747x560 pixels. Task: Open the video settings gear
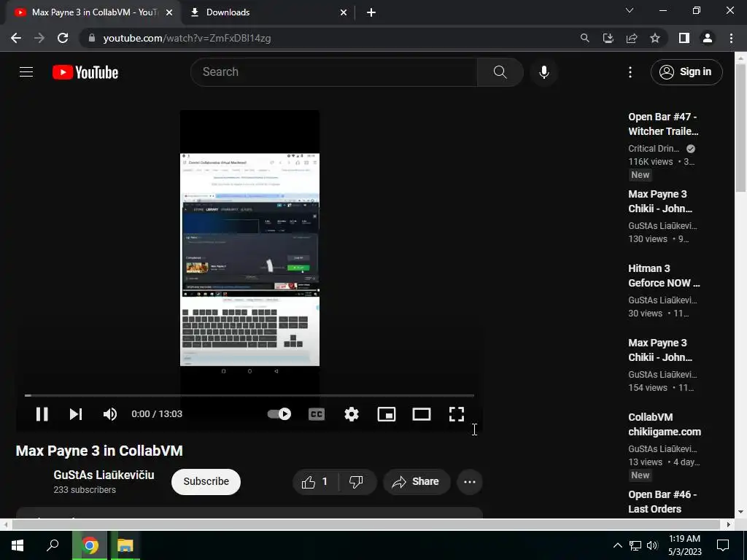click(352, 414)
